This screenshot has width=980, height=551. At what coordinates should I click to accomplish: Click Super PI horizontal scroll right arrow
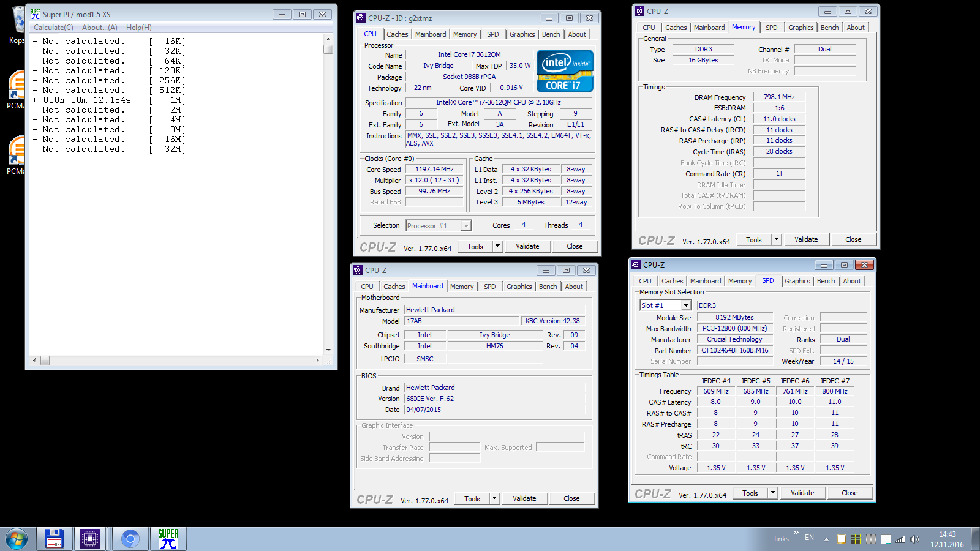[317, 361]
